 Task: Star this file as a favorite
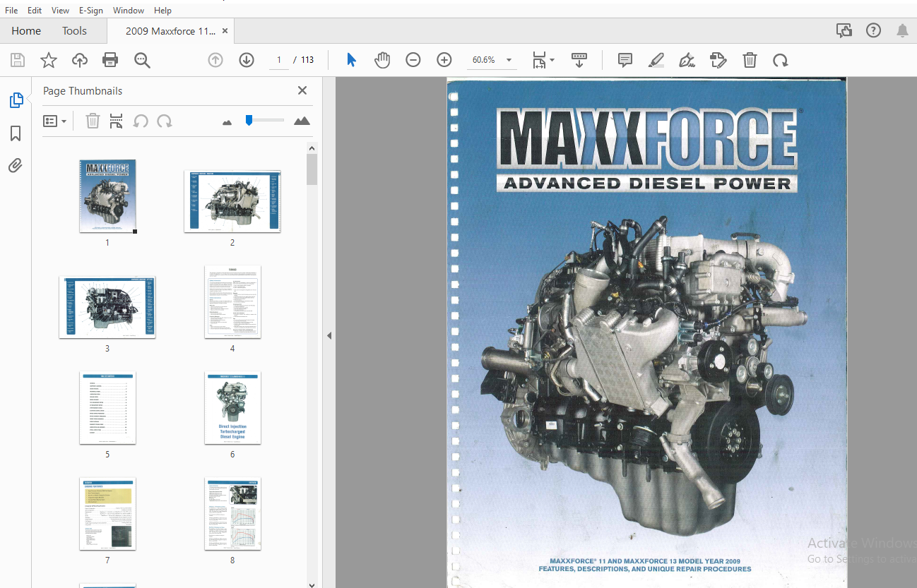tap(49, 60)
